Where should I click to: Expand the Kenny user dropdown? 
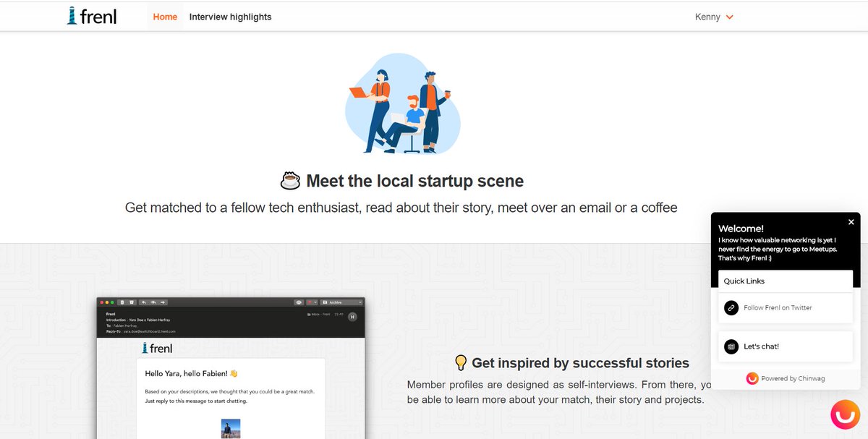coord(714,17)
